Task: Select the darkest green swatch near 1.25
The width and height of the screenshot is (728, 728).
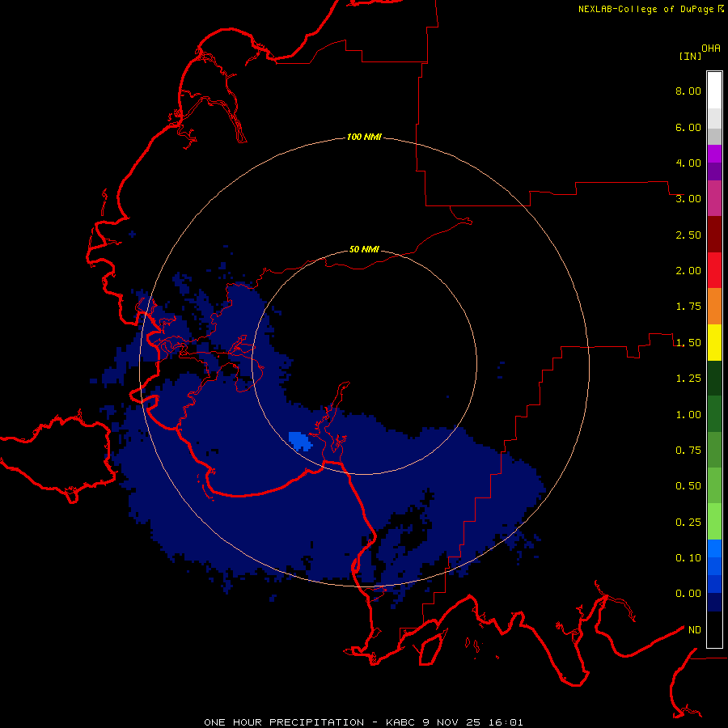Action: coord(714,379)
